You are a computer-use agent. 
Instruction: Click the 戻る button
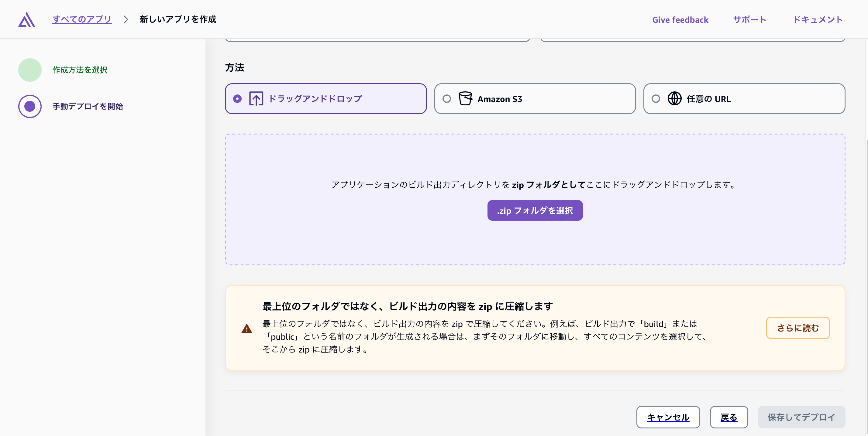click(x=729, y=417)
